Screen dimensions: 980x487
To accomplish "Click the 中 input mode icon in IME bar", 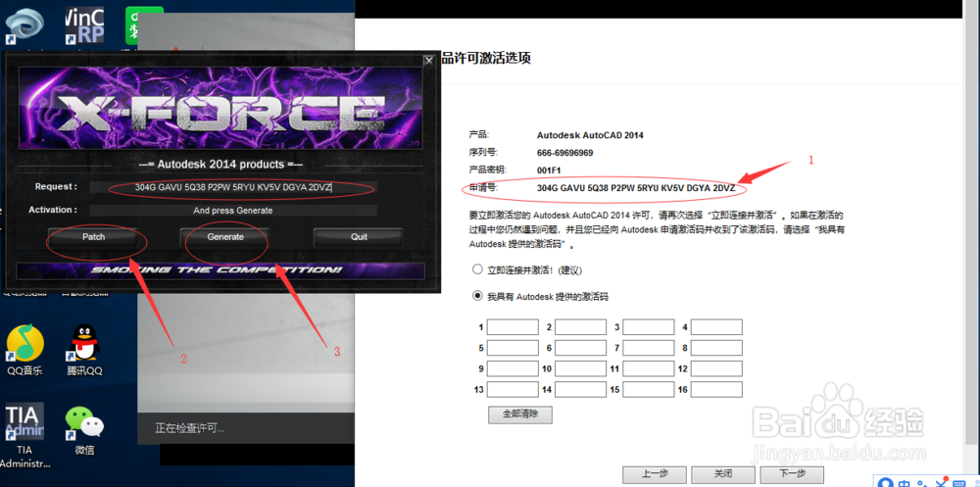I will (x=904, y=483).
